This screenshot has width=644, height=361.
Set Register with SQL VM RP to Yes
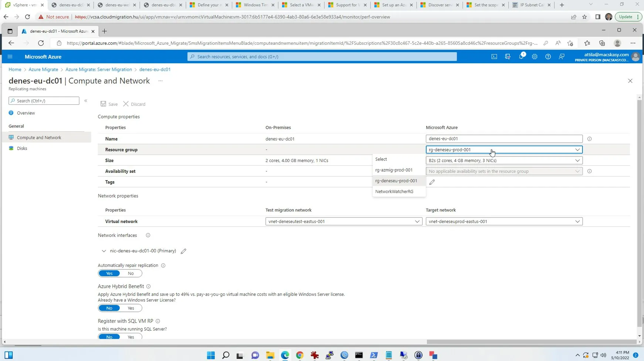click(131, 337)
